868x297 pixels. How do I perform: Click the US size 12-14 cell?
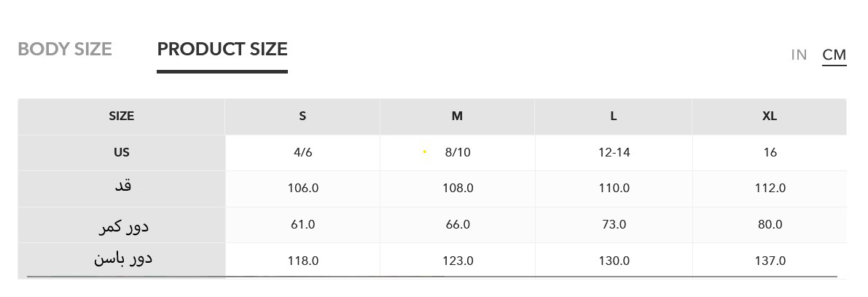(x=614, y=153)
